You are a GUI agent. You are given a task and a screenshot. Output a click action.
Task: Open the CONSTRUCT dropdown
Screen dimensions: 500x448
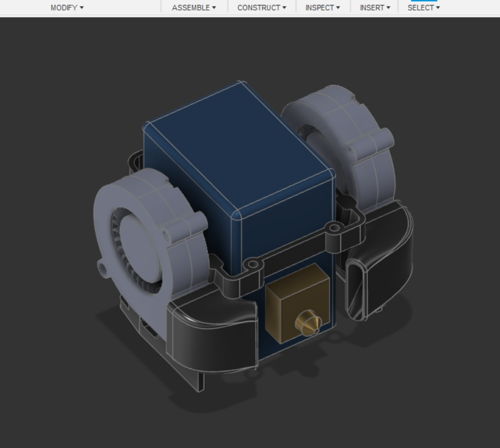point(261,8)
